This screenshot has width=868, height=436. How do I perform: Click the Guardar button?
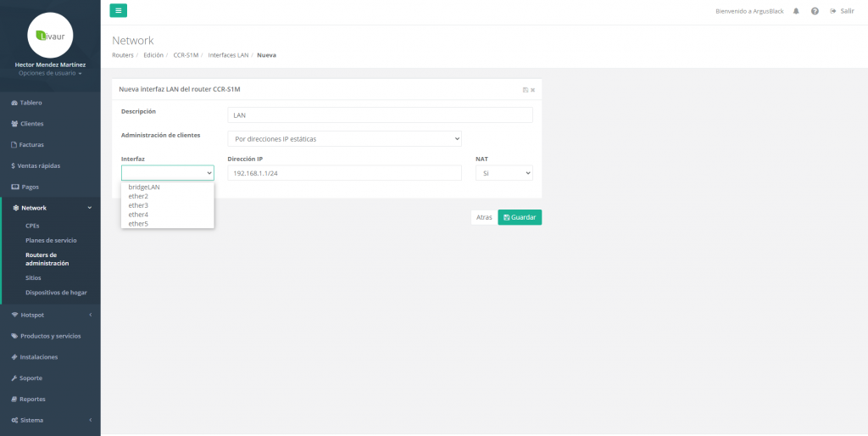pyautogui.click(x=520, y=217)
